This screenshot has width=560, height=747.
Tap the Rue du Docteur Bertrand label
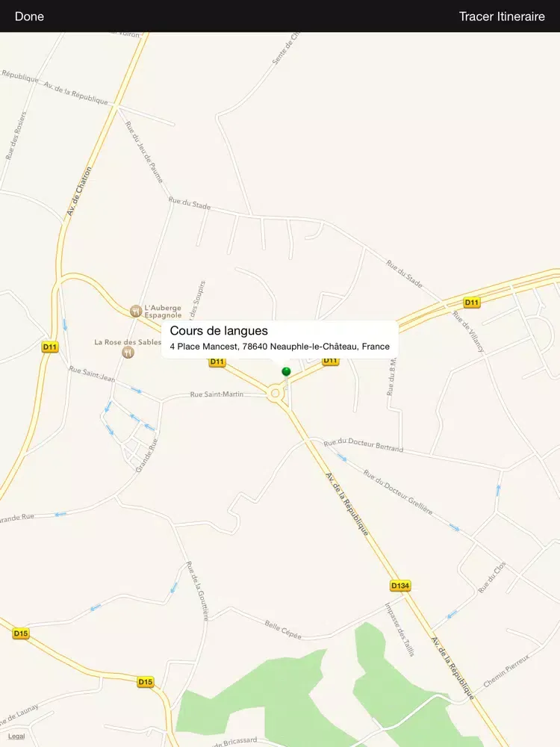(364, 445)
